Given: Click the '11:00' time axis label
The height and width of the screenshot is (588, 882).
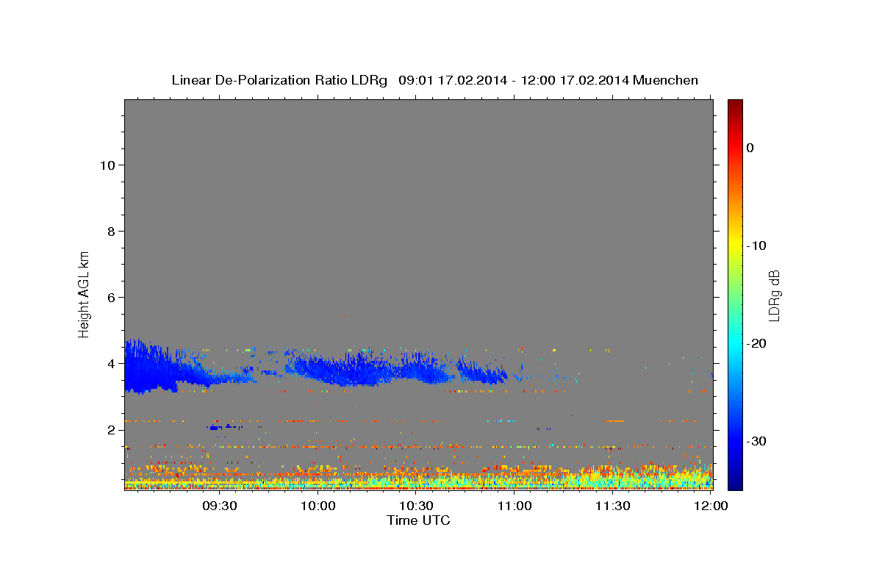Looking at the screenshot, I should tap(514, 506).
